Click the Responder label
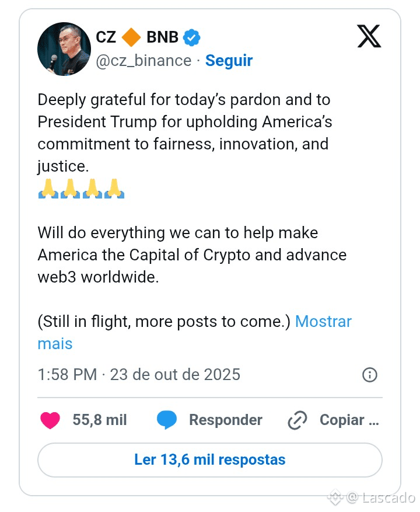The image size is (420, 512). 225,420
